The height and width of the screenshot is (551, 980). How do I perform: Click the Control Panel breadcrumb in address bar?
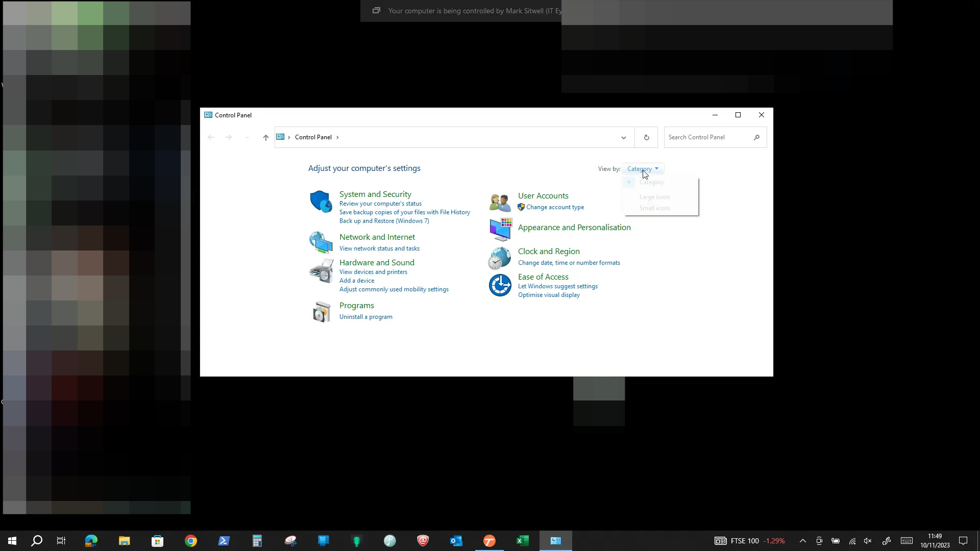(313, 137)
